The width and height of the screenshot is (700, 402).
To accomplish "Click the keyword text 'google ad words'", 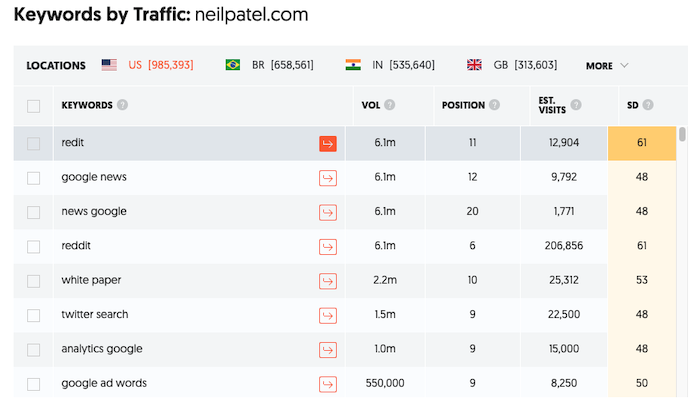I will (104, 384).
